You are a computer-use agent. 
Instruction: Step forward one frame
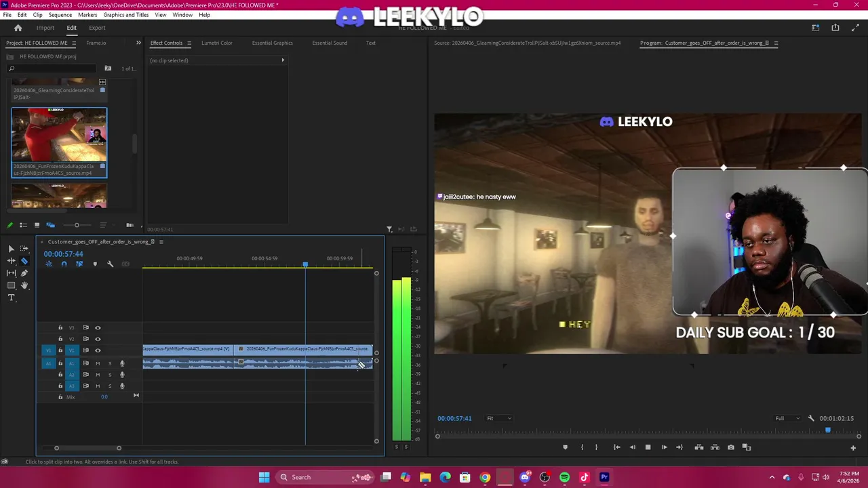click(664, 447)
